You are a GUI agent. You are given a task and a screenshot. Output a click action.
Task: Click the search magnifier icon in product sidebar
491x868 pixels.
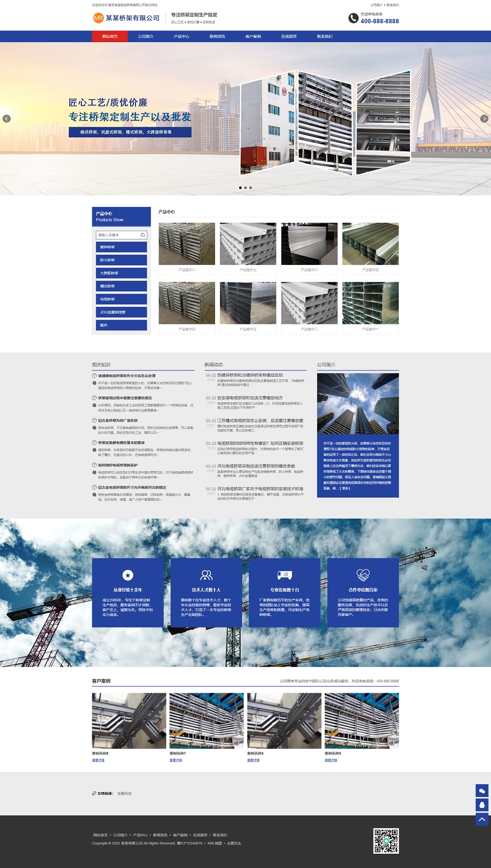click(x=143, y=235)
